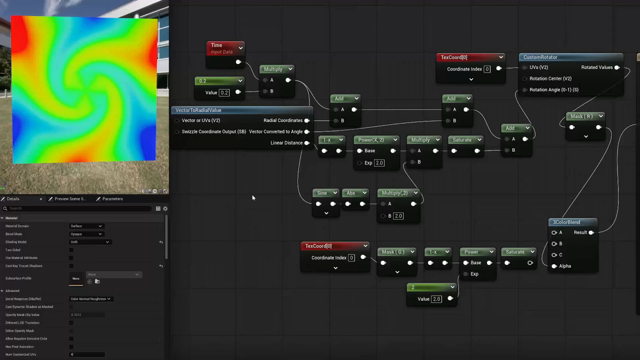Click Vector Converted to Angle output pin
The width and height of the screenshot is (640, 360).
point(307,131)
